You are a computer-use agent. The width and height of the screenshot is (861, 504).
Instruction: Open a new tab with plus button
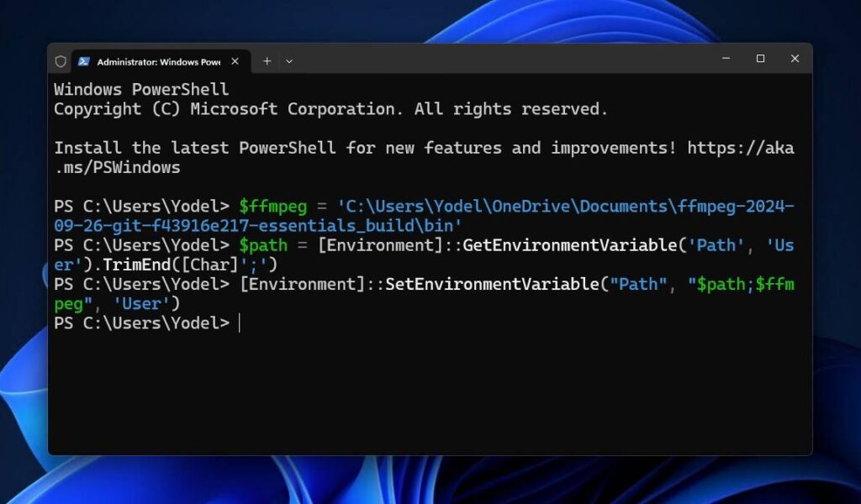click(267, 60)
